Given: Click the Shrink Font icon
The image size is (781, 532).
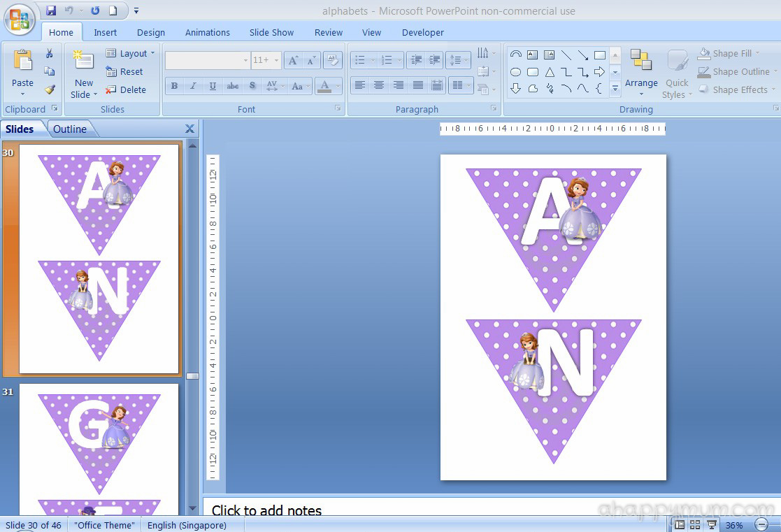Looking at the screenshot, I should pyautogui.click(x=311, y=60).
